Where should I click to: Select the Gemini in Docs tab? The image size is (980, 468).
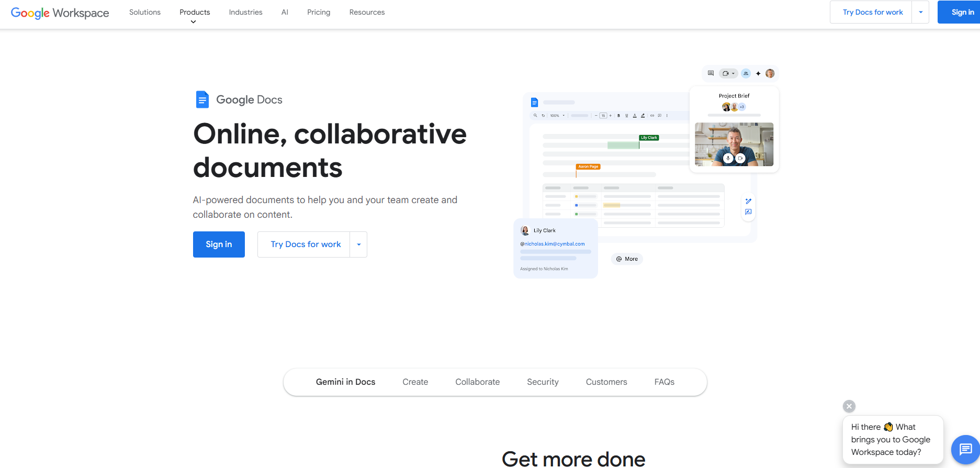345,382
